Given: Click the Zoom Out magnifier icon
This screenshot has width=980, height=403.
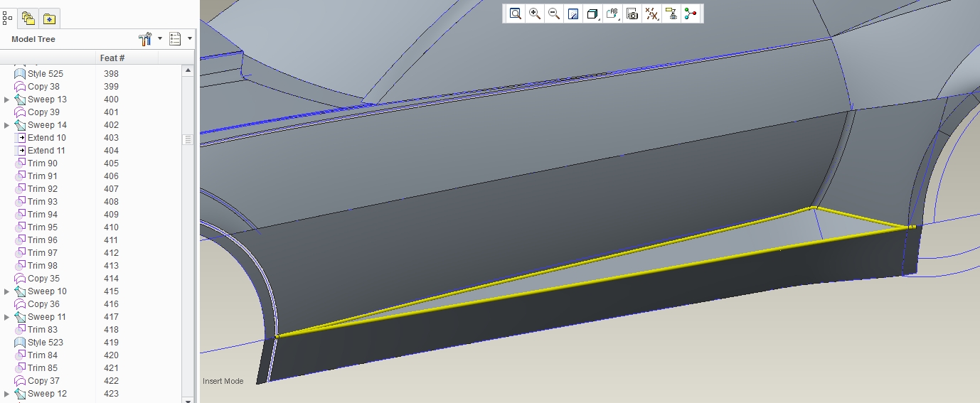Looking at the screenshot, I should (554, 14).
